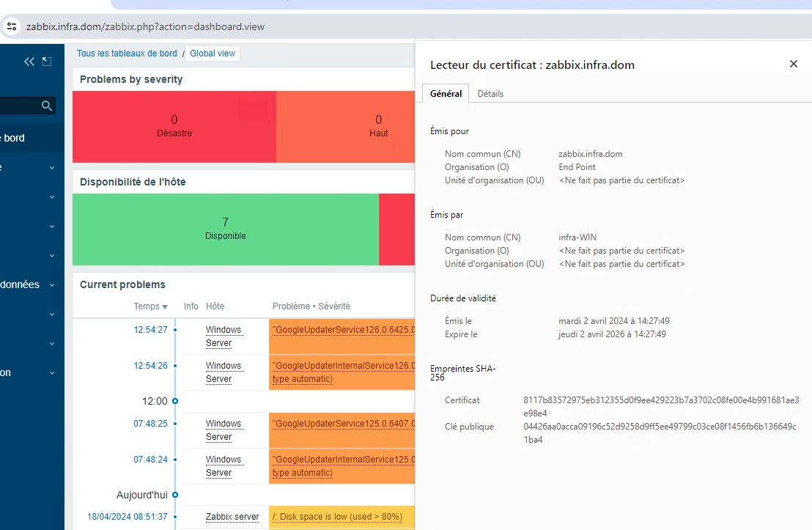Image resolution: width=812 pixels, height=530 pixels.
Task: Click the green Disponible availability block
Action: pos(225,229)
